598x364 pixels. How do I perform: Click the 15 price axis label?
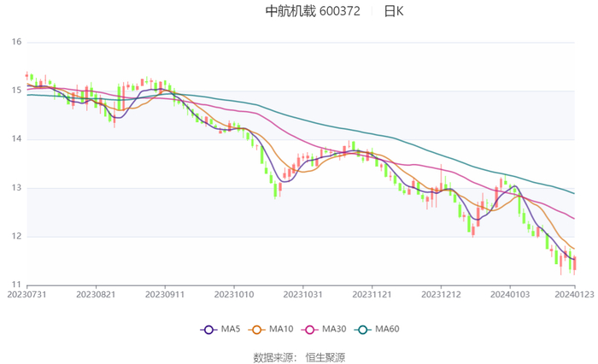tap(16, 91)
